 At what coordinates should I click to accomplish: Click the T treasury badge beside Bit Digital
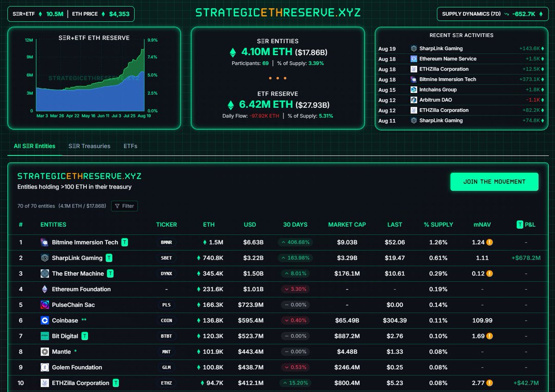[x=85, y=336]
